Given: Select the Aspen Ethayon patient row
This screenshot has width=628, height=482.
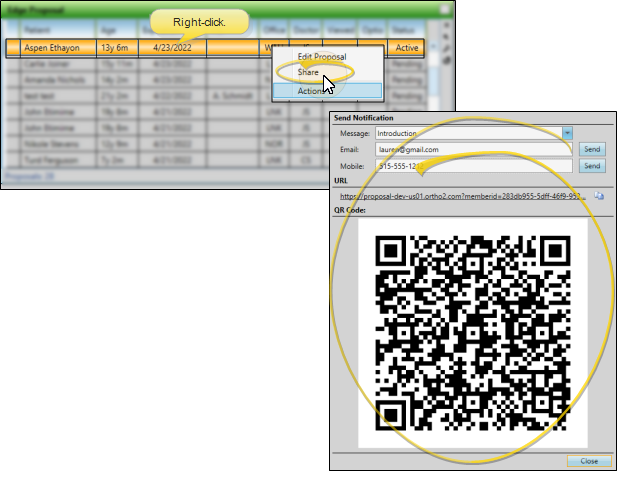Looking at the screenshot, I should click(52, 47).
